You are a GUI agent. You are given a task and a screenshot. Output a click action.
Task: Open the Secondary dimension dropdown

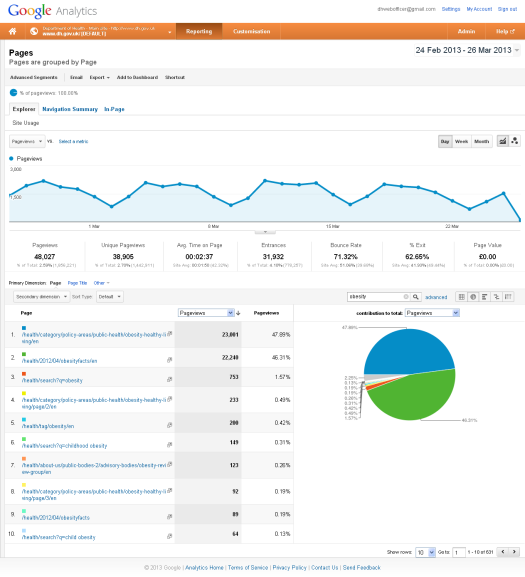[x=41, y=297]
